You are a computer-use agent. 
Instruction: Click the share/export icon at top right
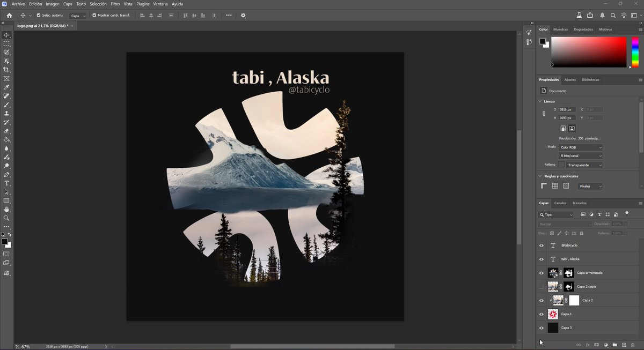[590, 16]
